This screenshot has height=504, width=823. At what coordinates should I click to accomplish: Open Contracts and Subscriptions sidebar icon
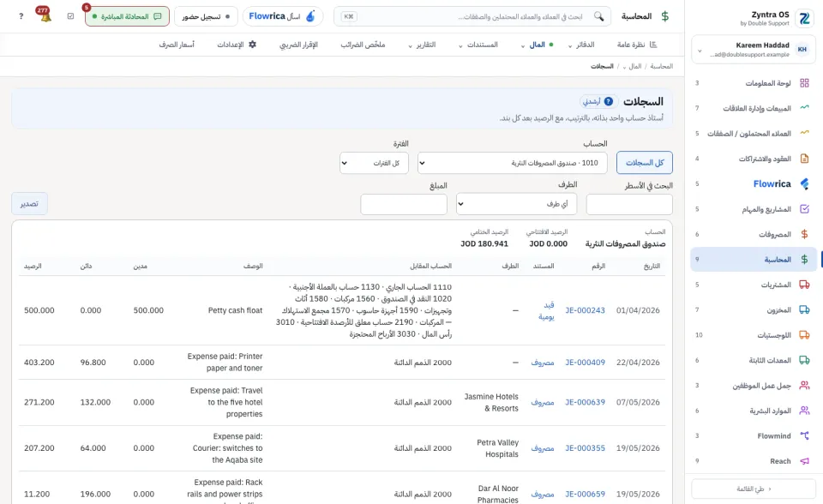tap(804, 159)
